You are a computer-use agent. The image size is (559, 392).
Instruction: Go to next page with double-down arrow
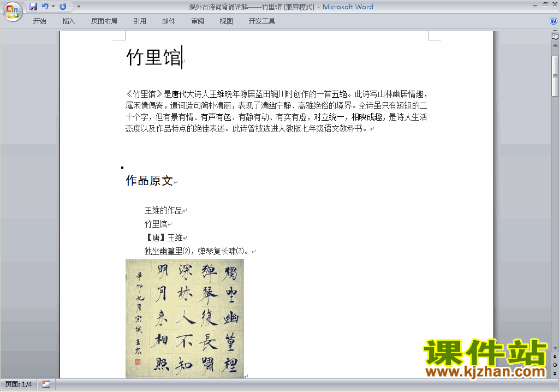pos(555,373)
